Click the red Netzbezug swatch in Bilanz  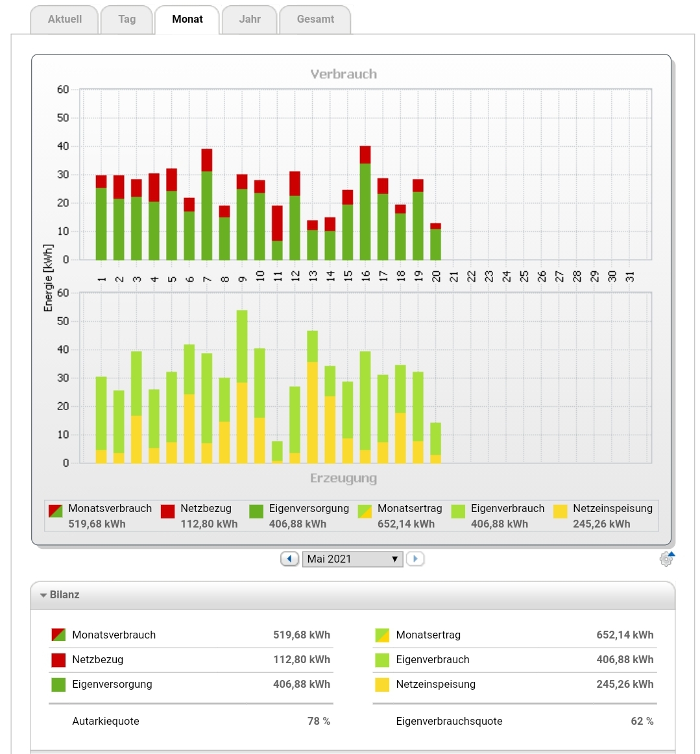tap(58, 660)
